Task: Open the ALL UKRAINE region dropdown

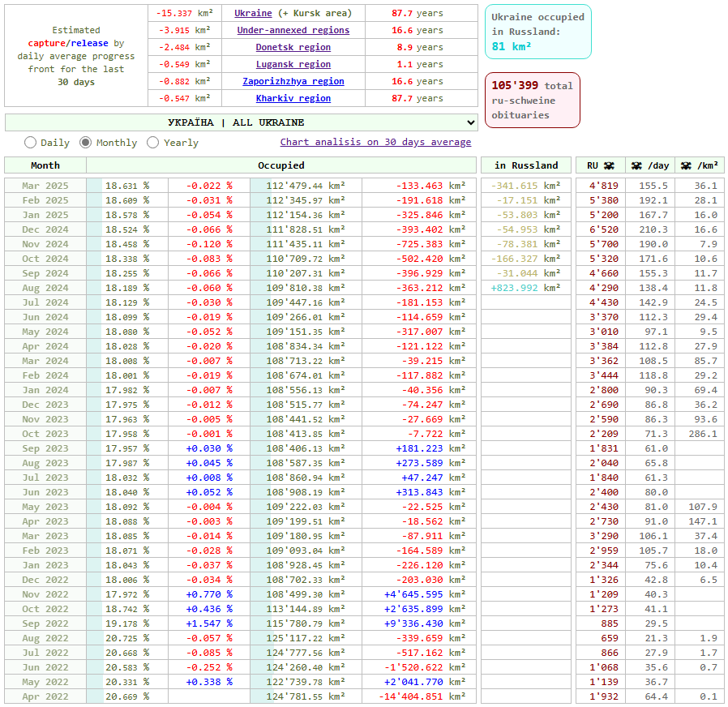Action: (241, 122)
